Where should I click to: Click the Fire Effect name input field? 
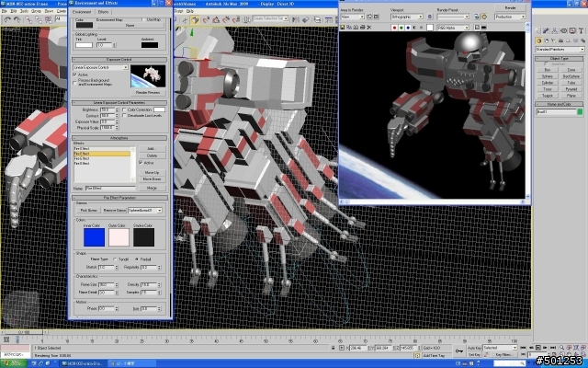click(112, 187)
